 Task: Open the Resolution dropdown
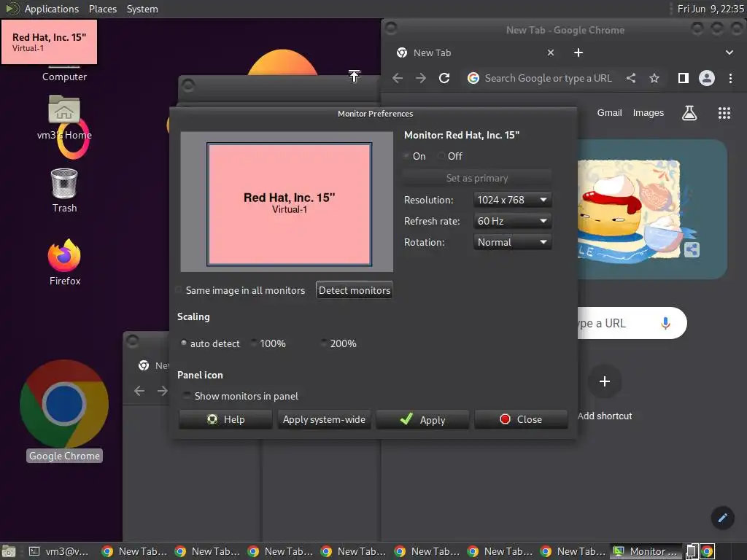click(513, 200)
